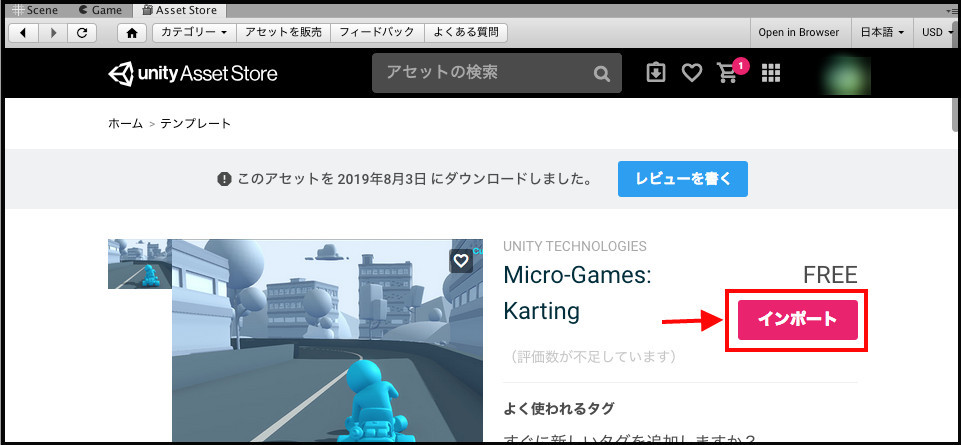Click the テンプレート breadcrumb link
The height and width of the screenshot is (445, 961).
(x=196, y=124)
